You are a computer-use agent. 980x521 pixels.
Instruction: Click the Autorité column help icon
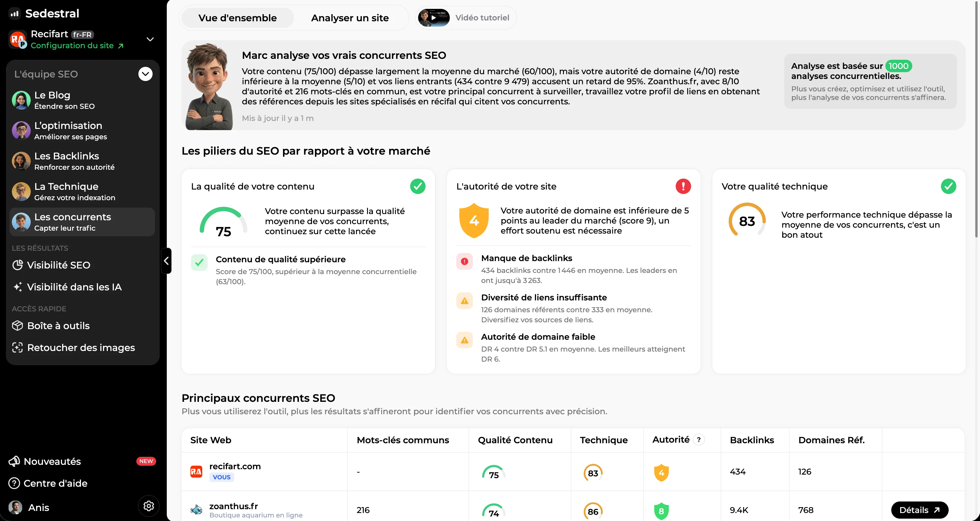coord(698,440)
